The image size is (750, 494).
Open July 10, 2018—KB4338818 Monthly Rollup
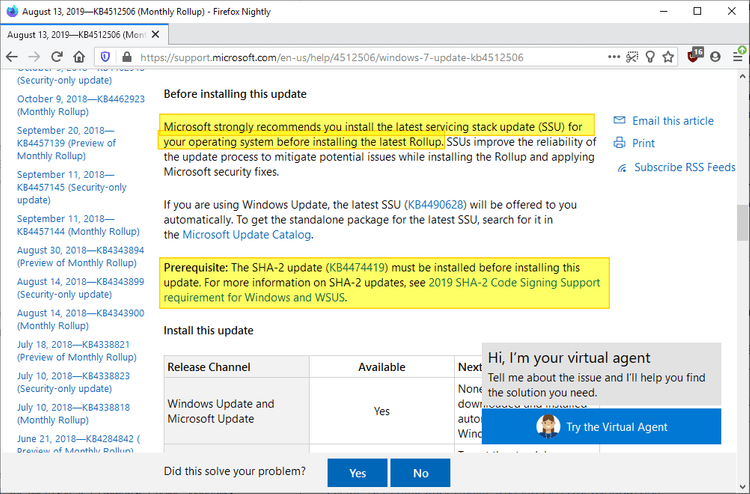(x=74, y=414)
